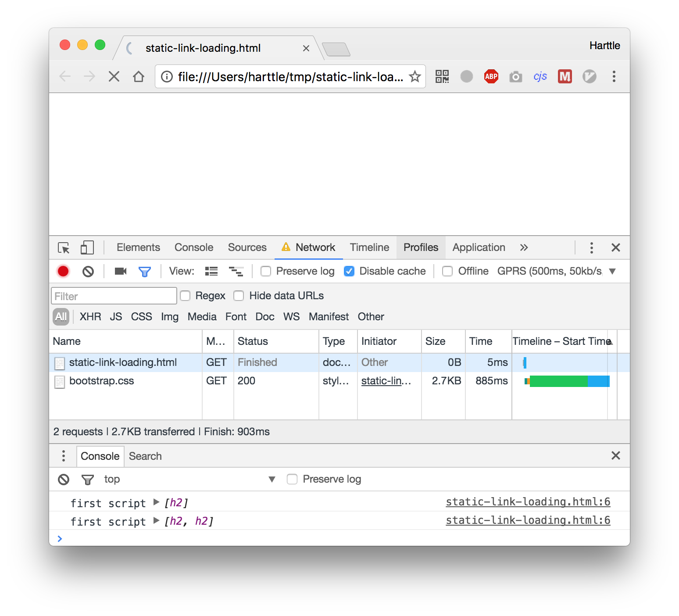Clear network requests with the block icon
Image resolution: width=679 pixels, height=616 pixels.
[88, 271]
